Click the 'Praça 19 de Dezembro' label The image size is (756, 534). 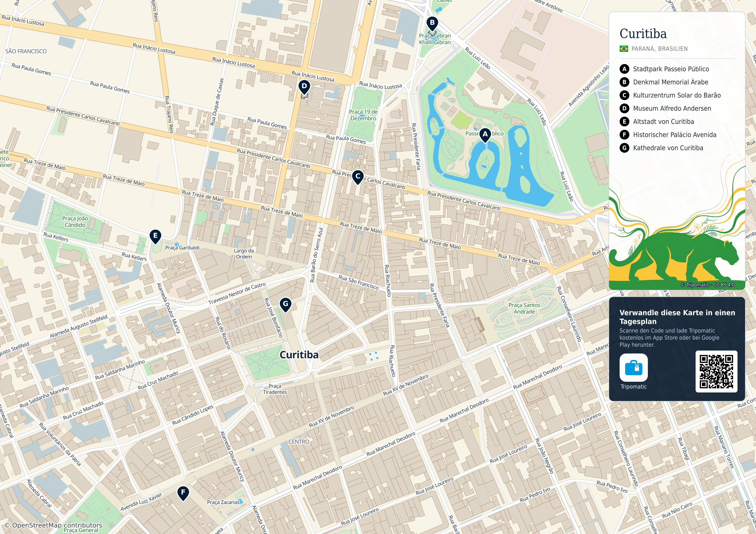tap(363, 115)
